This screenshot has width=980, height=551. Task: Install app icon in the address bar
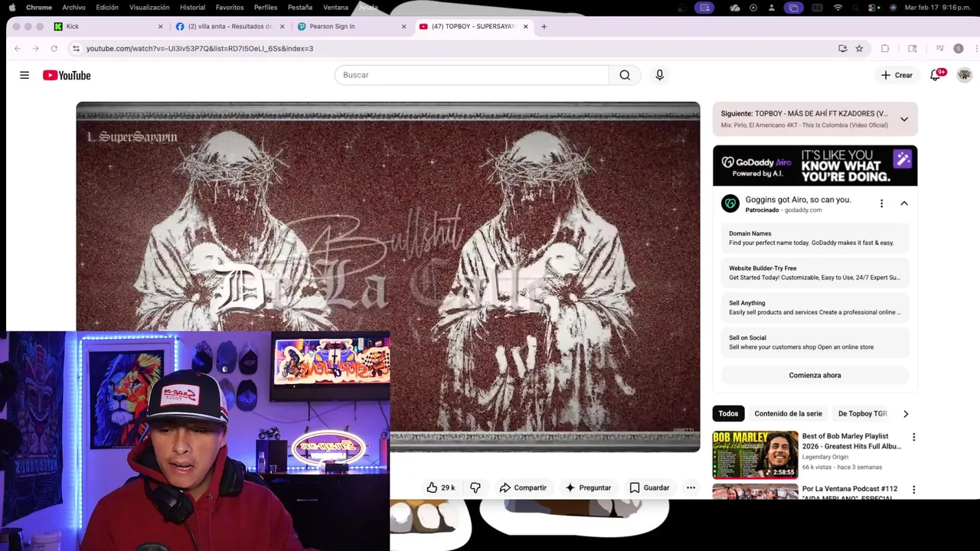tap(842, 48)
